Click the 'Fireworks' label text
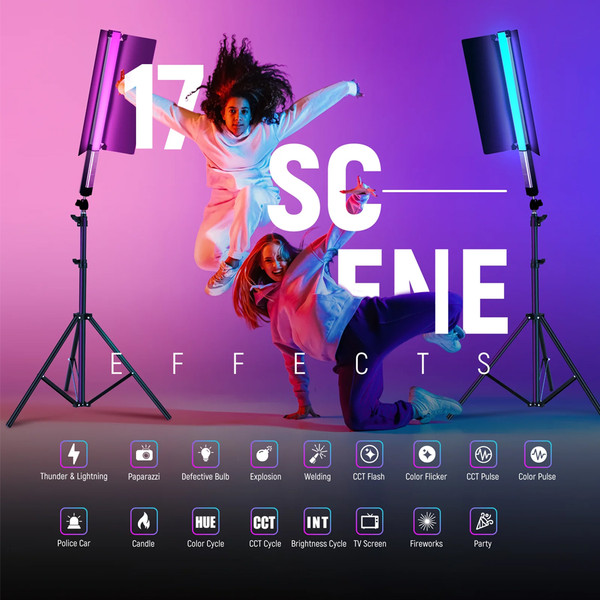Viewport: 600px width, 600px height. coord(426,543)
